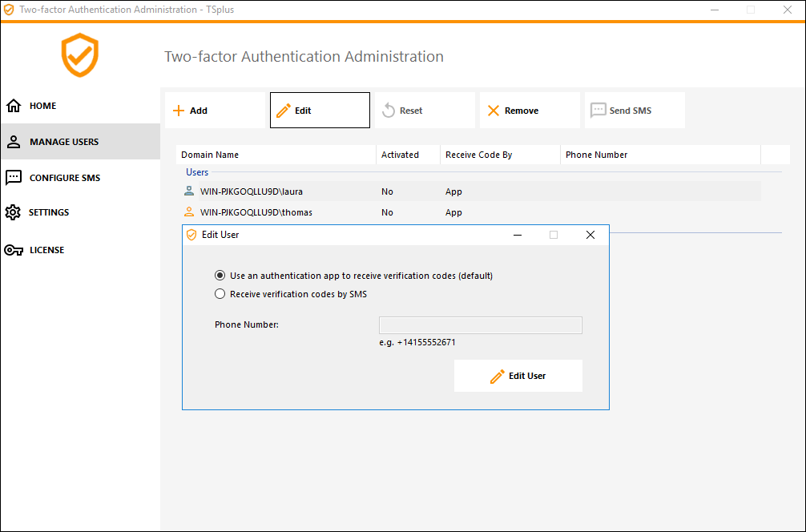Close the Edit User dialog
806x532 pixels.
(x=590, y=235)
